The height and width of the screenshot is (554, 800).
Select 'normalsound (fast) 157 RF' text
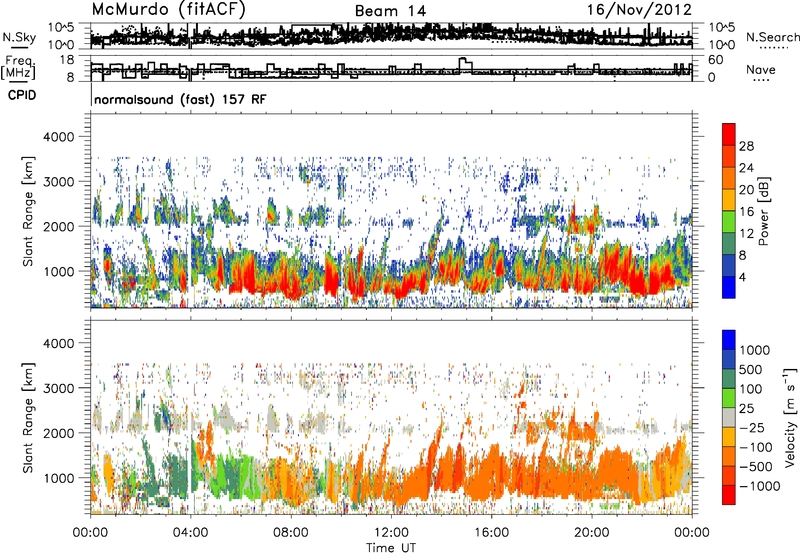tap(180, 100)
